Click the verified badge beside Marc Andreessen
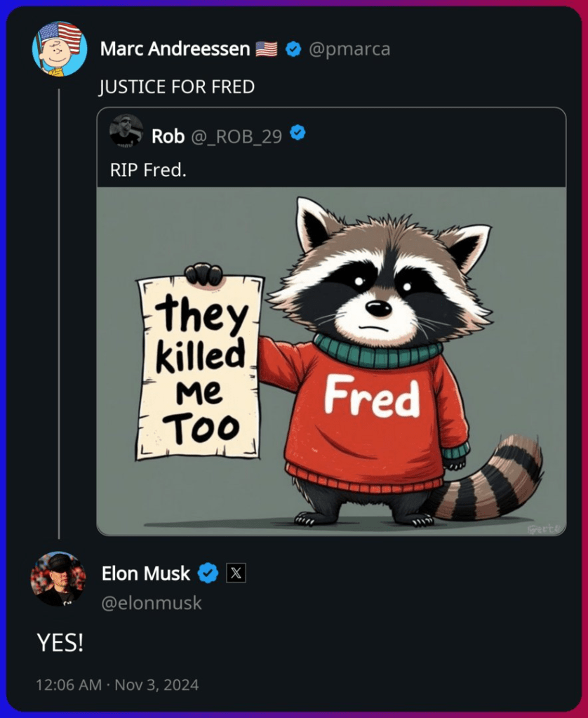This screenshot has height=718, width=588. (295, 49)
